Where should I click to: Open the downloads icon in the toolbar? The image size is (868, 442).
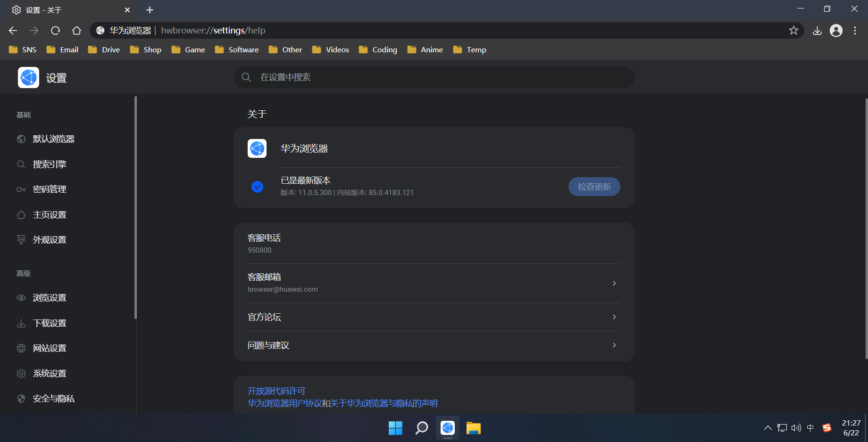click(x=817, y=31)
